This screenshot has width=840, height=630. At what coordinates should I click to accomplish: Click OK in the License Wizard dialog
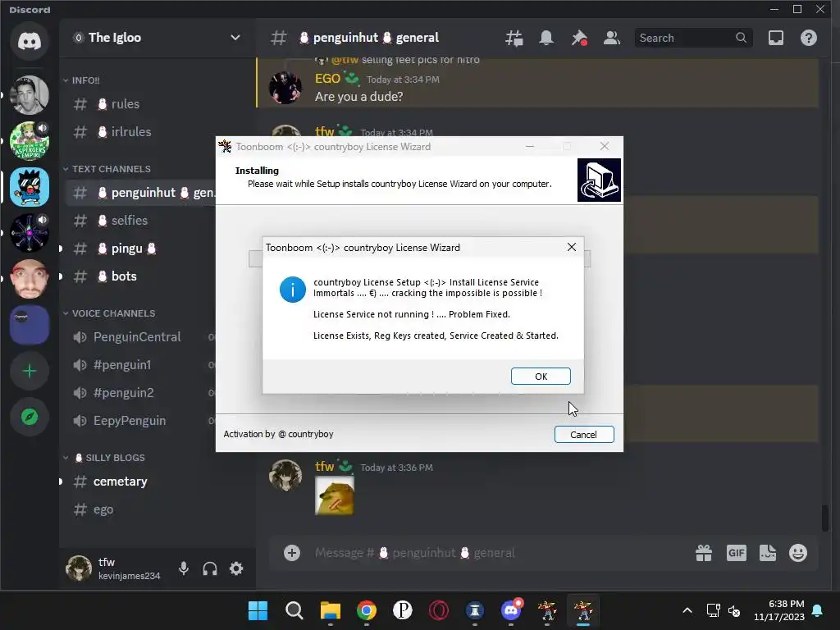tap(541, 376)
